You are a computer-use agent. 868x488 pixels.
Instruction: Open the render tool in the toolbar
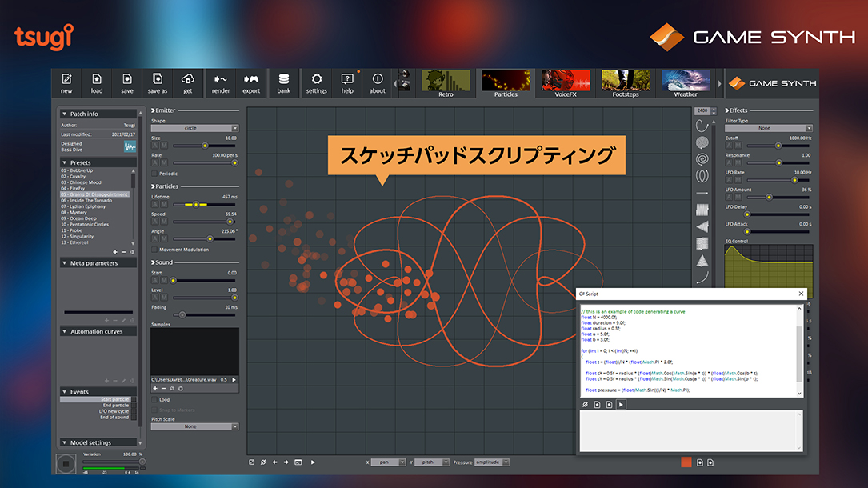click(221, 82)
